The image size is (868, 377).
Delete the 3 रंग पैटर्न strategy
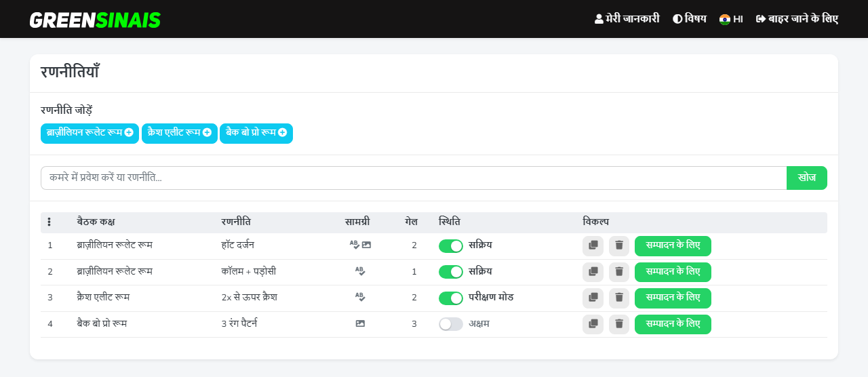click(619, 324)
